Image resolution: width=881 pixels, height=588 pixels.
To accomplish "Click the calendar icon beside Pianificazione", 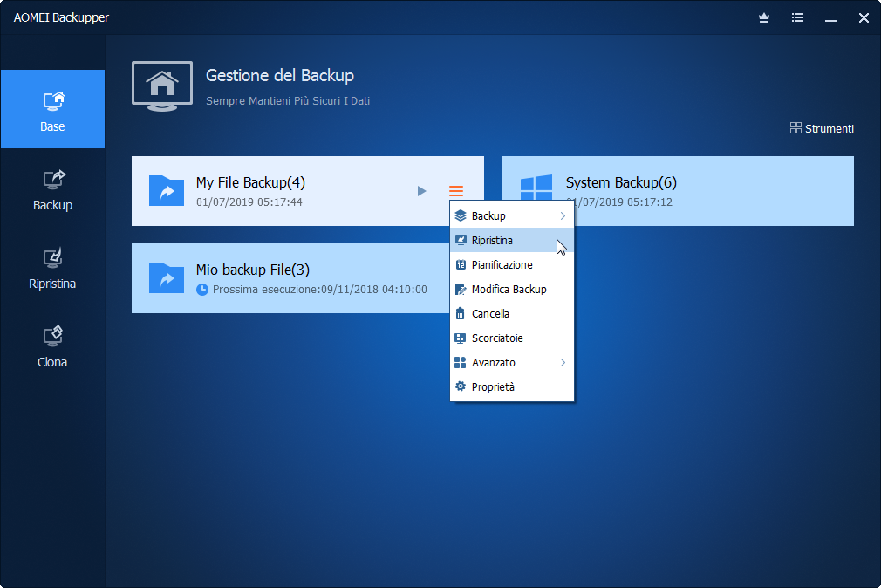I will coord(461,264).
